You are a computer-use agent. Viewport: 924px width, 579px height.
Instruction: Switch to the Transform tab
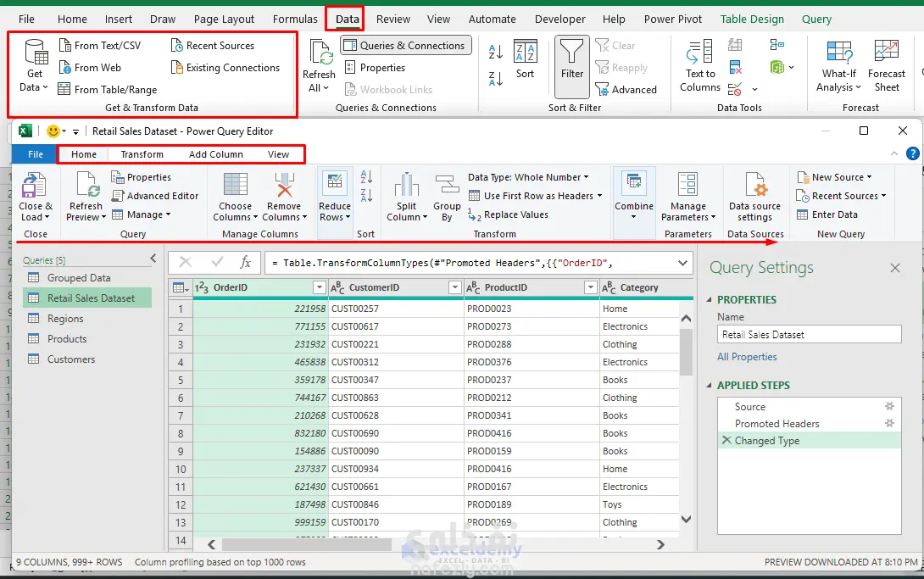click(x=142, y=154)
